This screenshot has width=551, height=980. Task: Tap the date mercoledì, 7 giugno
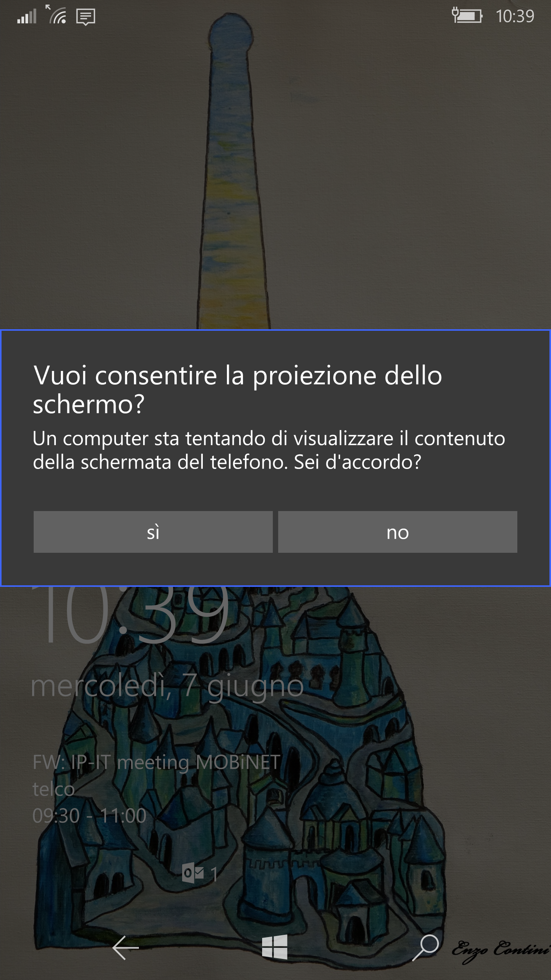coord(167,687)
